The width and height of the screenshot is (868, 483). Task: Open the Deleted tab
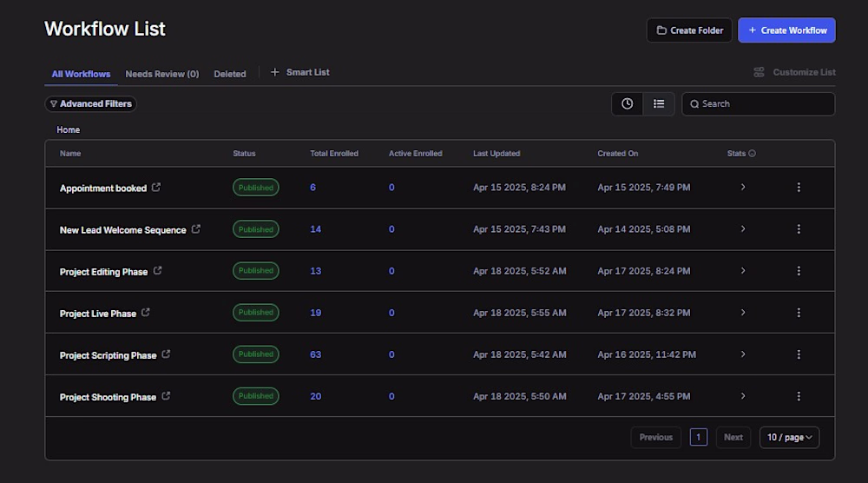click(x=230, y=74)
